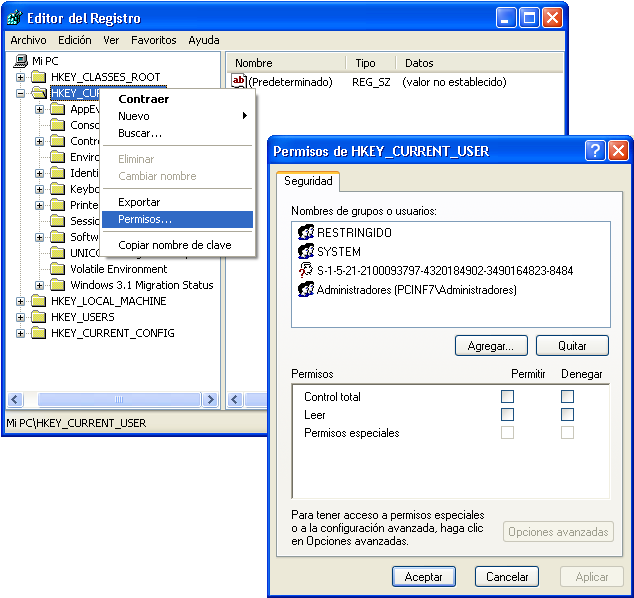Screen dimensions: 634x598
Task: Select Contraer in the context menu
Action: click(x=177, y=99)
